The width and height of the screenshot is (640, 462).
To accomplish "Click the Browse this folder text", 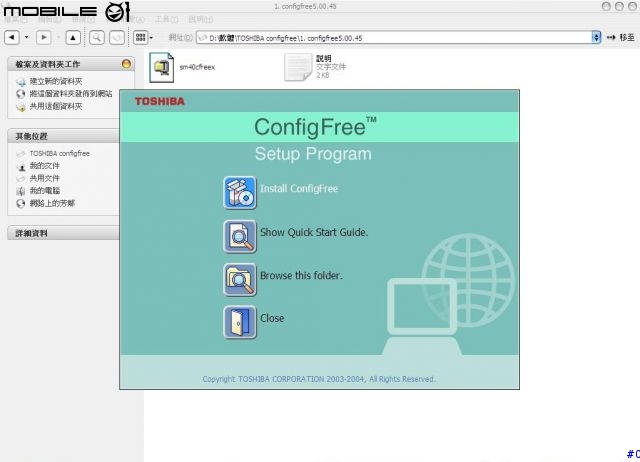I will [301, 275].
